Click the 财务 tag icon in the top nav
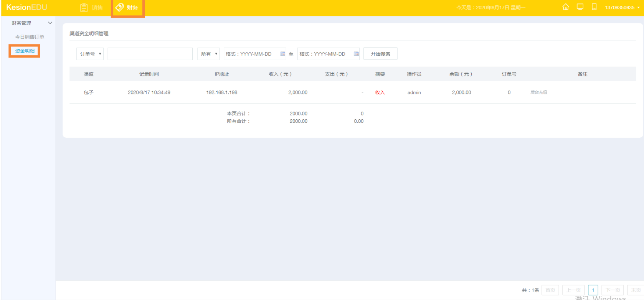 click(x=120, y=8)
